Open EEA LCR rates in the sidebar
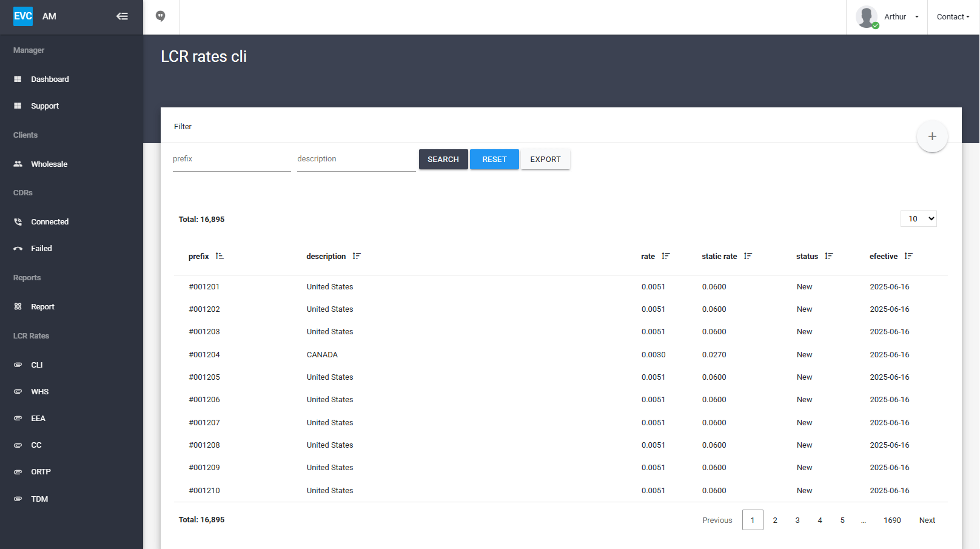Viewport: 980px width, 549px height. click(38, 418)
